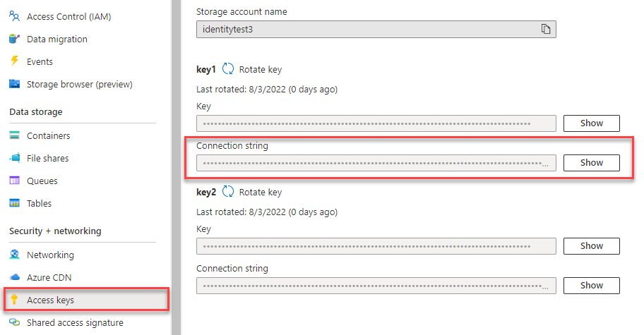This screenshot has width=644, height=335.
Task: Click the Azure CDN cloud icon
Action: click(x=14, y=277)
